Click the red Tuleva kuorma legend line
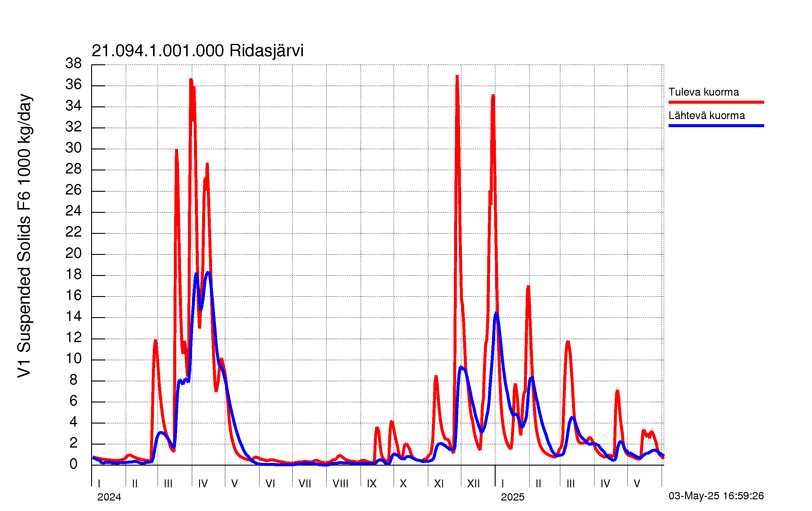812x511 pixels. pyautogui.click(x=716, y=102)
